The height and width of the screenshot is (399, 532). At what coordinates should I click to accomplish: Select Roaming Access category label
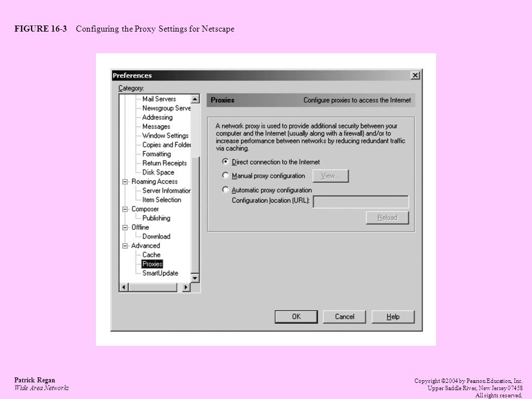pos(155,181)
